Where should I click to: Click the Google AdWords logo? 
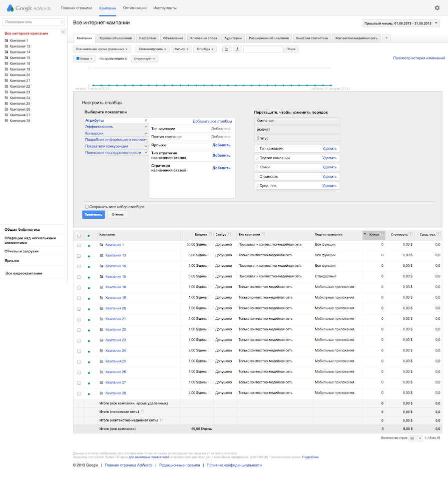(x=30, y=8)
